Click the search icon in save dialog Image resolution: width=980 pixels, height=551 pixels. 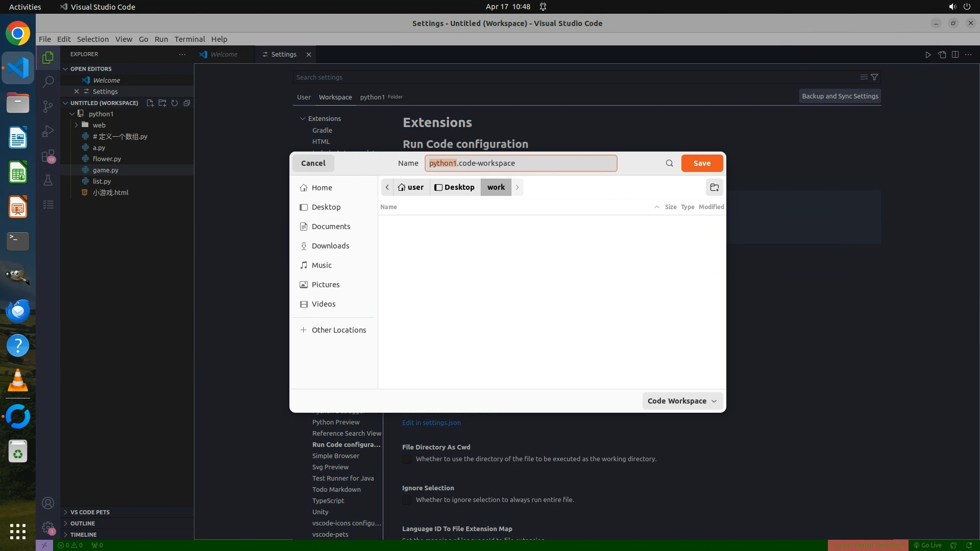point(669,163)
